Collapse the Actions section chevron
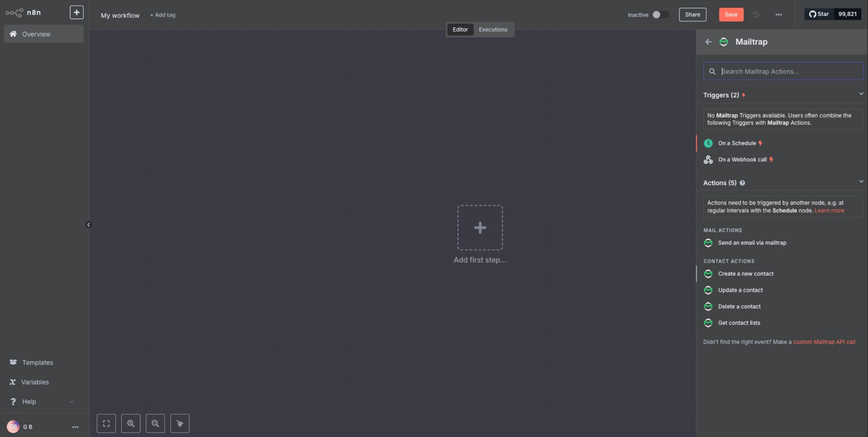The image size is (868, 437). [x=861, y=182]
